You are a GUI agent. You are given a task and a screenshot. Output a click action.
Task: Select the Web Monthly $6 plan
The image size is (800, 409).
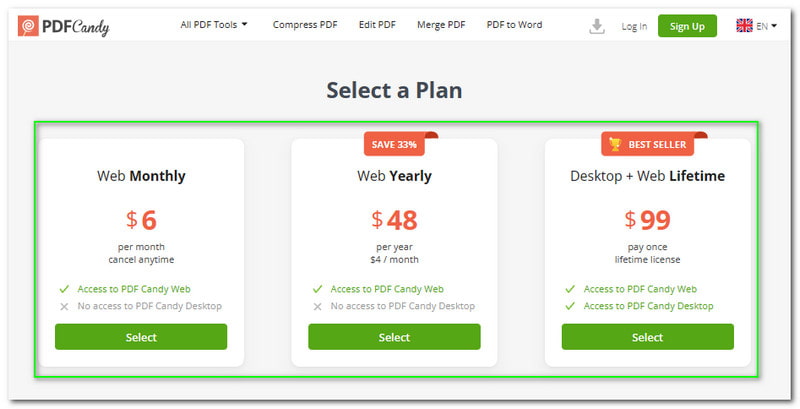pyautogui.click(x=141, y=337)
